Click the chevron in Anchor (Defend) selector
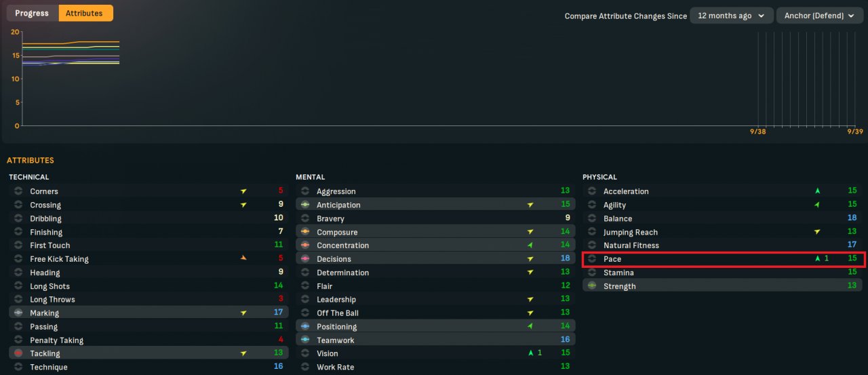The width and height of the screenshot is (868, 375). pyautogui.click(x=850, y=16)
